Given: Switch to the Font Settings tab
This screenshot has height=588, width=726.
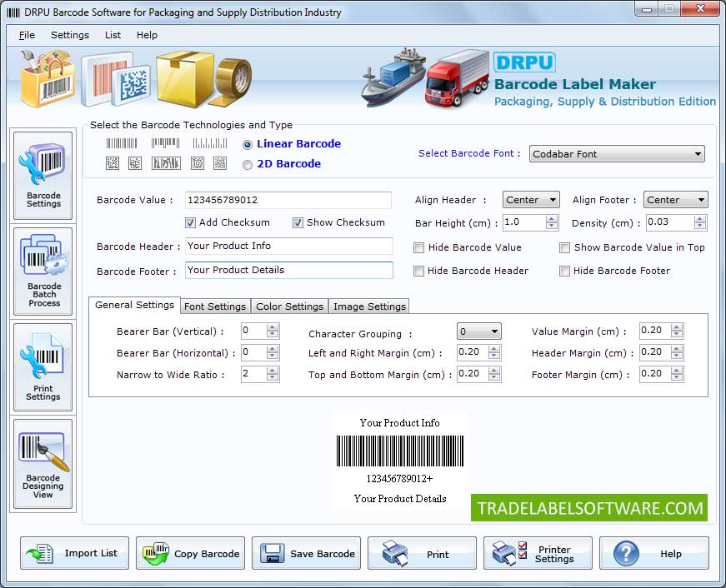Looking at the screenshot, I should [x=215, y=306].
